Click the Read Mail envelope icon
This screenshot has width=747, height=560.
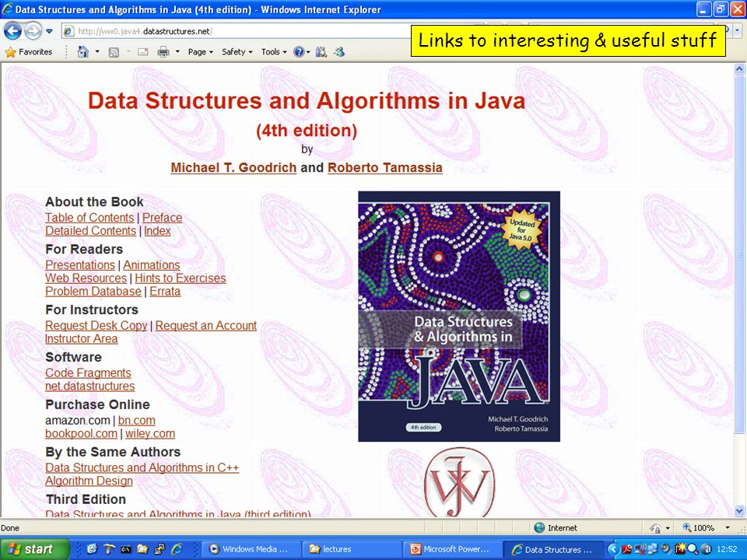click(x=143, y=52)
